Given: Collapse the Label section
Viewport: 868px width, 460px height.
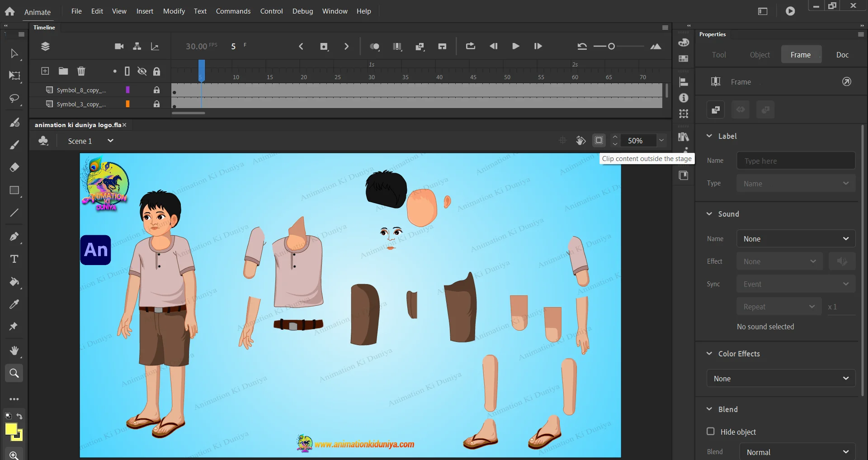Looking at the screenshot, I should point(709,136).
